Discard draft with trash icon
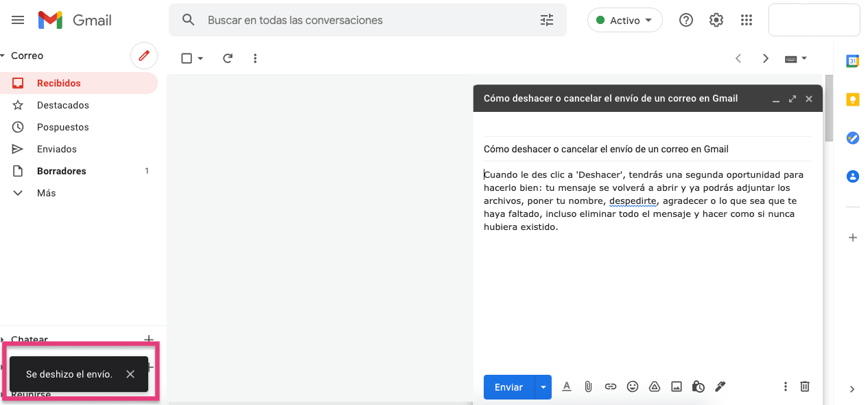 [805, 386]
